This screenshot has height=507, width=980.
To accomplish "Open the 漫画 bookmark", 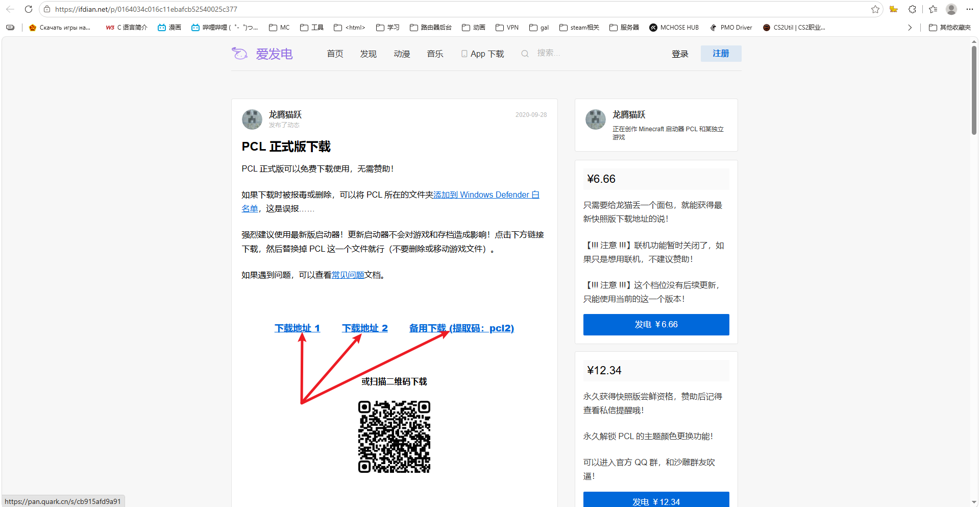I will tap(169, 28).
